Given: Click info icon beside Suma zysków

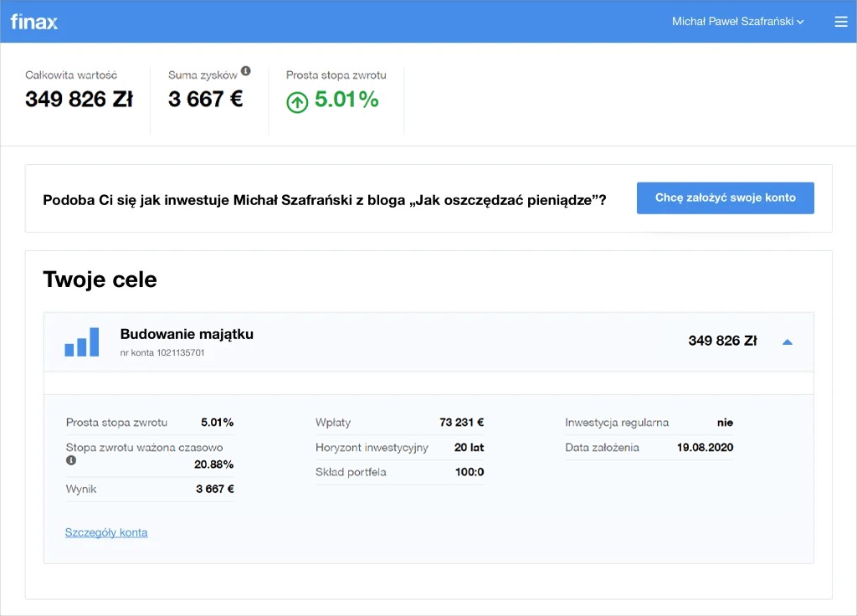Looking at the screenshot, I should (246, 71).
